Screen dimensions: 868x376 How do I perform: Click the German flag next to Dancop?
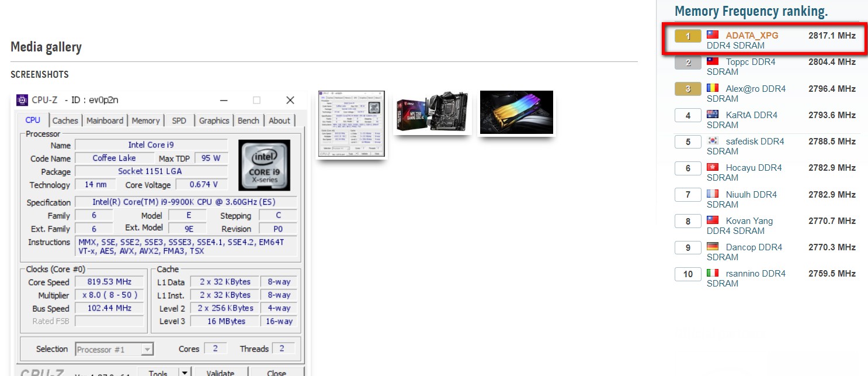(713, 247)
